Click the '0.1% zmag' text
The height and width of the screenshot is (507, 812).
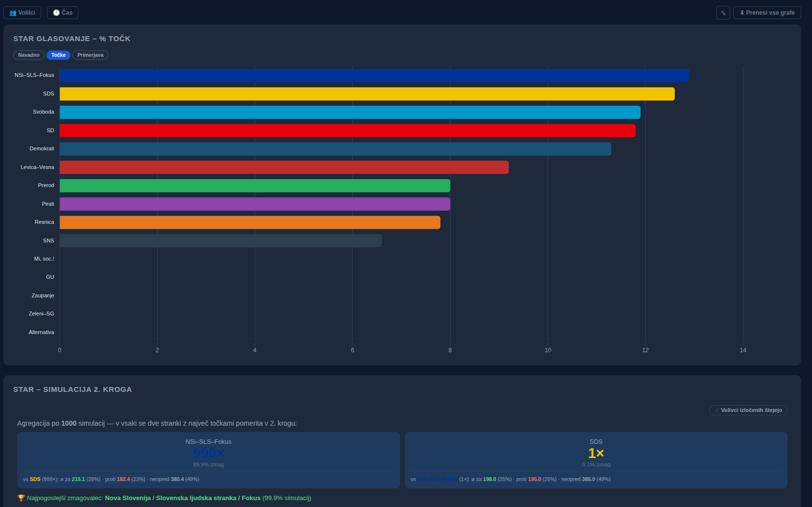tap(596, 464)
